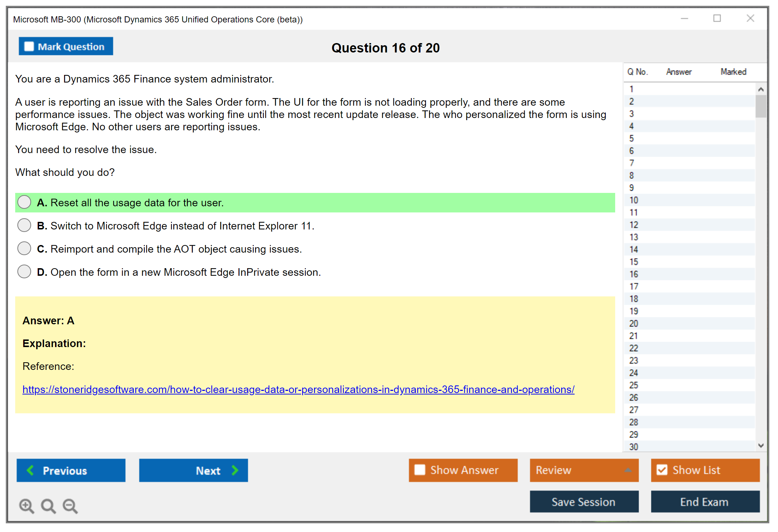Open the stoneridgesoftware reference link
The height and width of the screenshot is (532, 778).
(298, 389)
